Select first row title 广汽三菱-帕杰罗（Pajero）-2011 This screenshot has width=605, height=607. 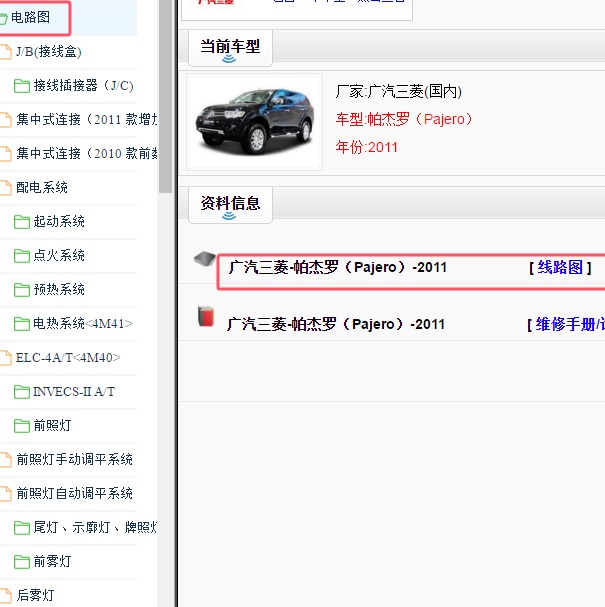pos(338,267)
